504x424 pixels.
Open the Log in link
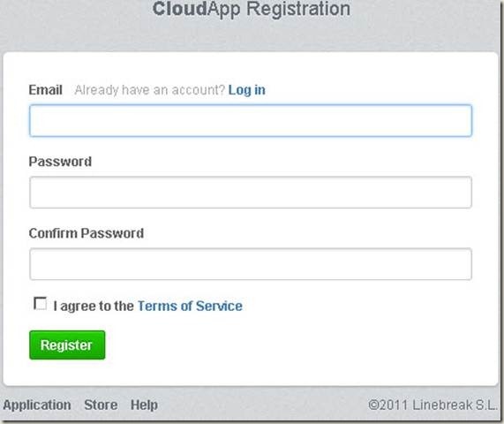click(246, 90)
